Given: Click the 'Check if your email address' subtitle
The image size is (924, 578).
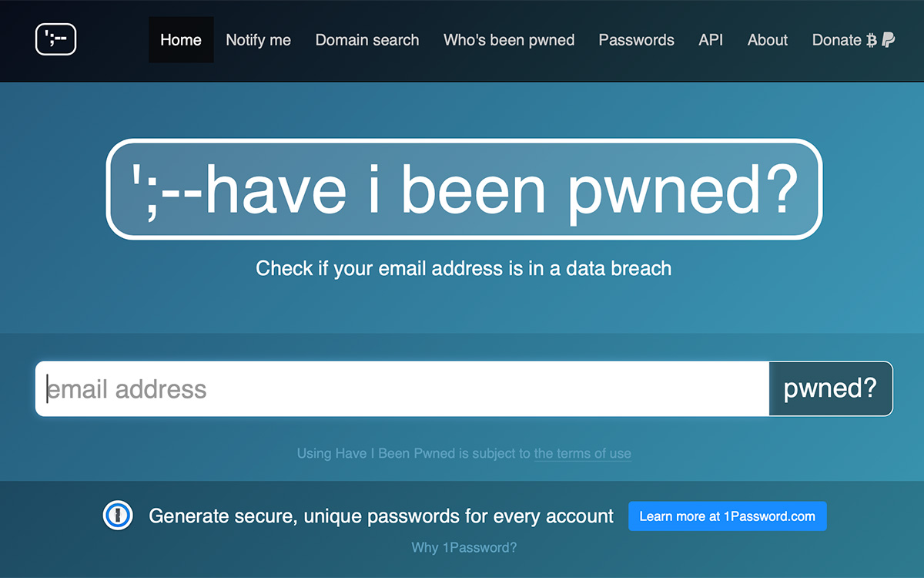Looking at the screenshot, I should pos(464,268).
